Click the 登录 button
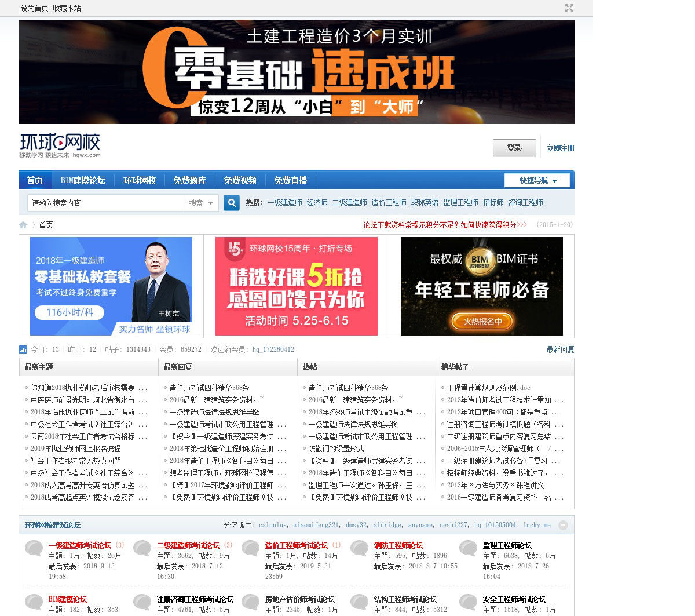Viewport: 695px width, 616px height. (514, 148)
